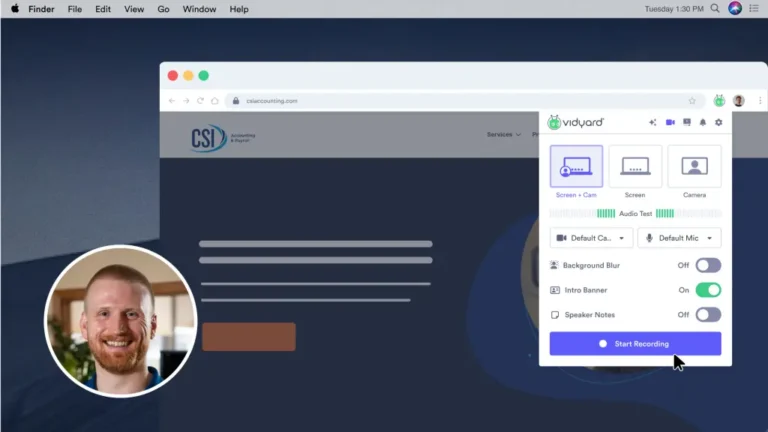
Task: Click the circular webcam preview bubble
Action: click(x=120, y=321)
